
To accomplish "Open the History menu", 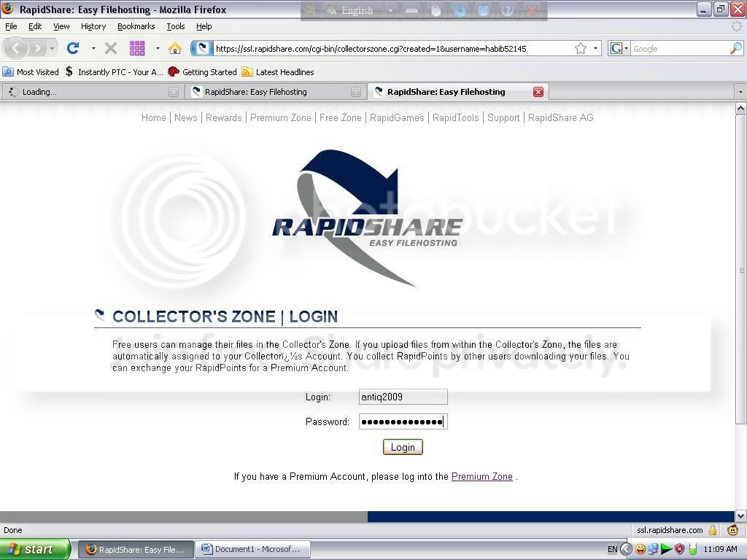I will coord(93,26).
